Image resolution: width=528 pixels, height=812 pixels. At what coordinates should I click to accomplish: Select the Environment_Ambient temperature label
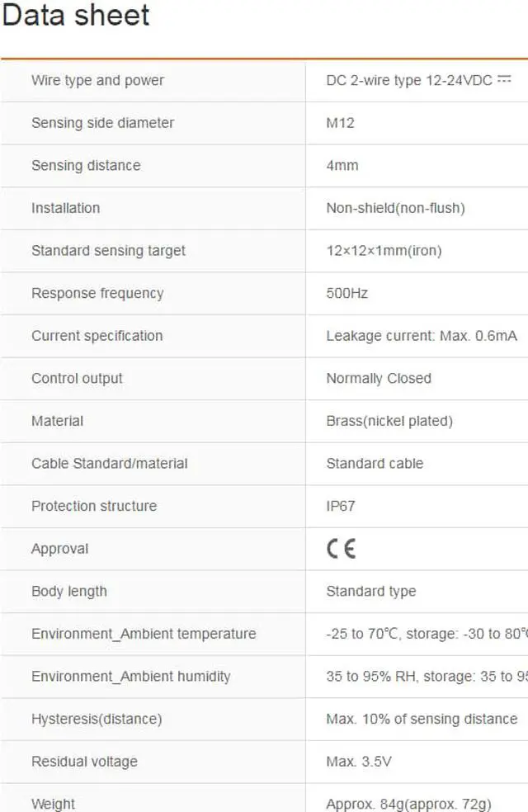pyautogui.click(x=144, y=634)
